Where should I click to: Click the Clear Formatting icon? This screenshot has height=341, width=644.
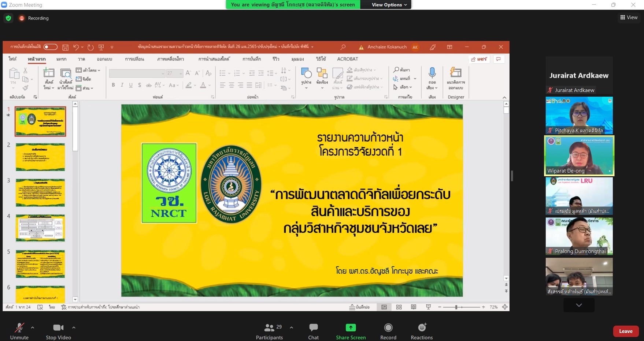208,73
